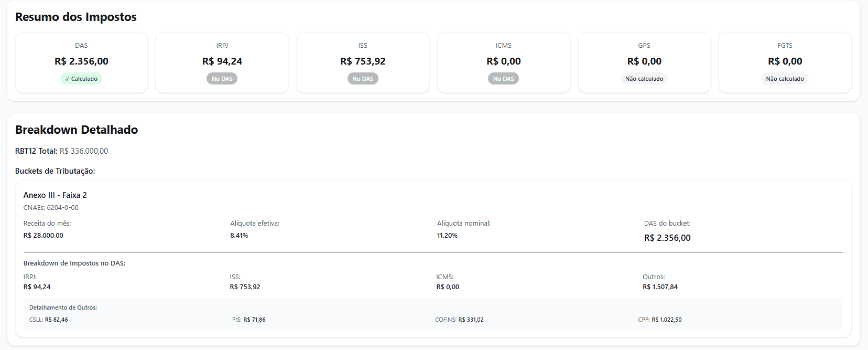Click the No DAS badge in ISS card
The width and height of the screenshot is (868, 350).
(x=363, y=79)
